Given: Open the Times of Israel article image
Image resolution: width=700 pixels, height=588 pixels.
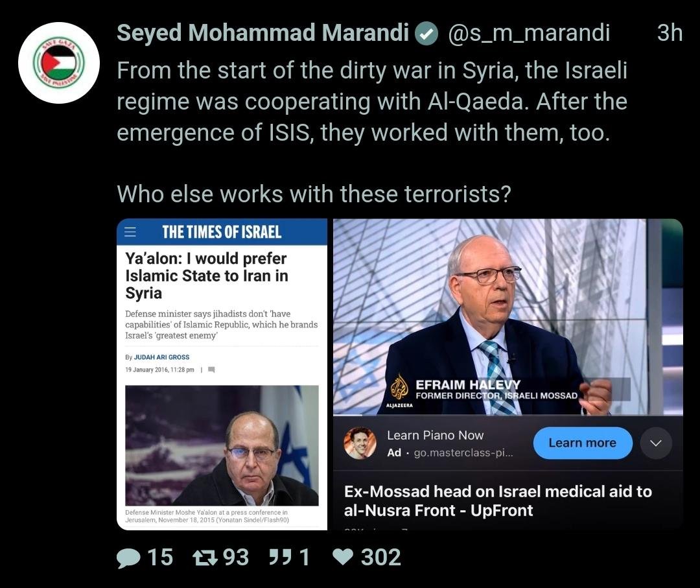Looking at the screenshot, I should [222, 445].
